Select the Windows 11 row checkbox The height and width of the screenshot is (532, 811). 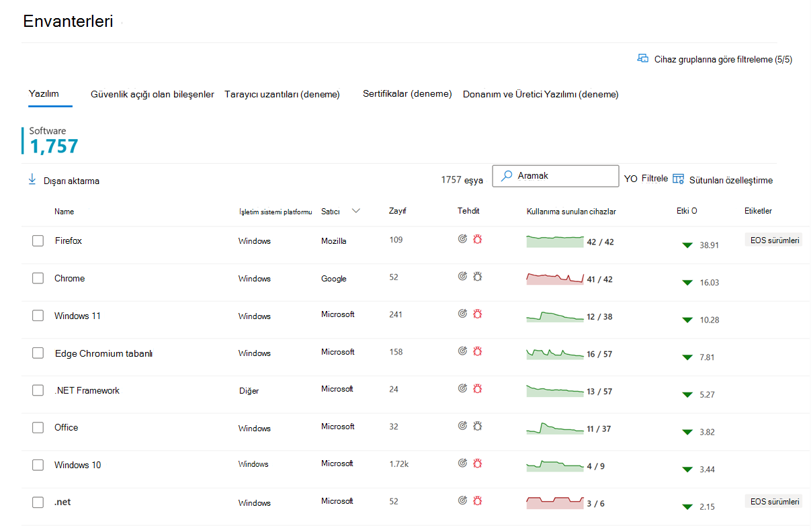38,316
